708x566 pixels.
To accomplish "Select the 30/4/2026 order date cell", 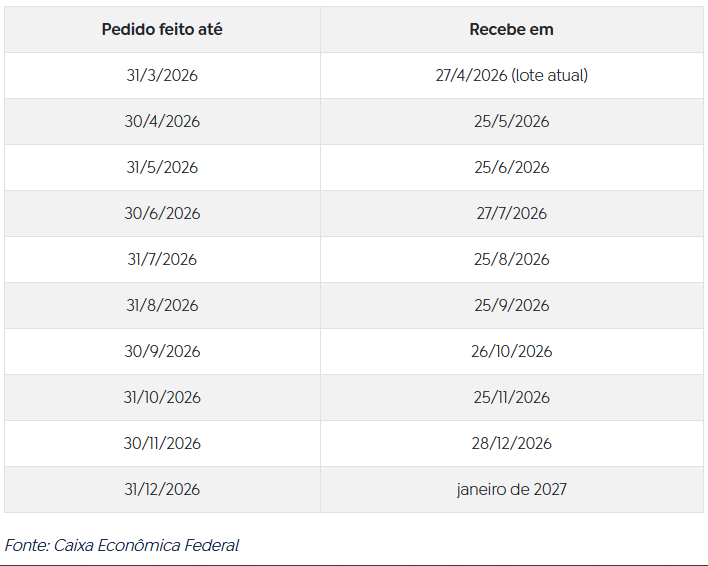I will coord(162,121).
